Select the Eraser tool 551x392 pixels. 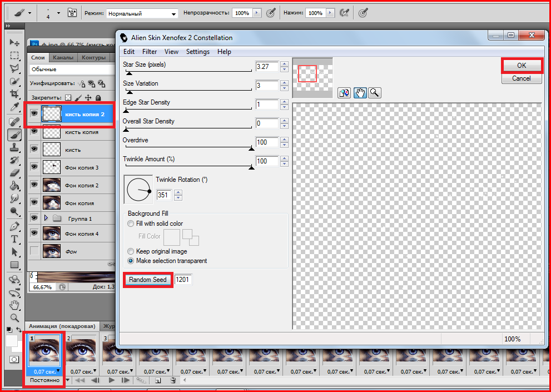tap(14, 172)
